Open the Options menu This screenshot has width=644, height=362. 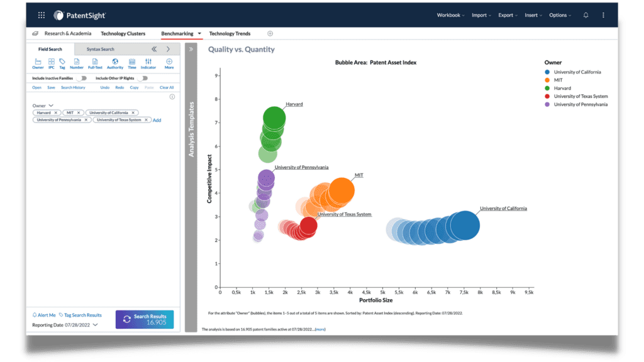(560, 15)
